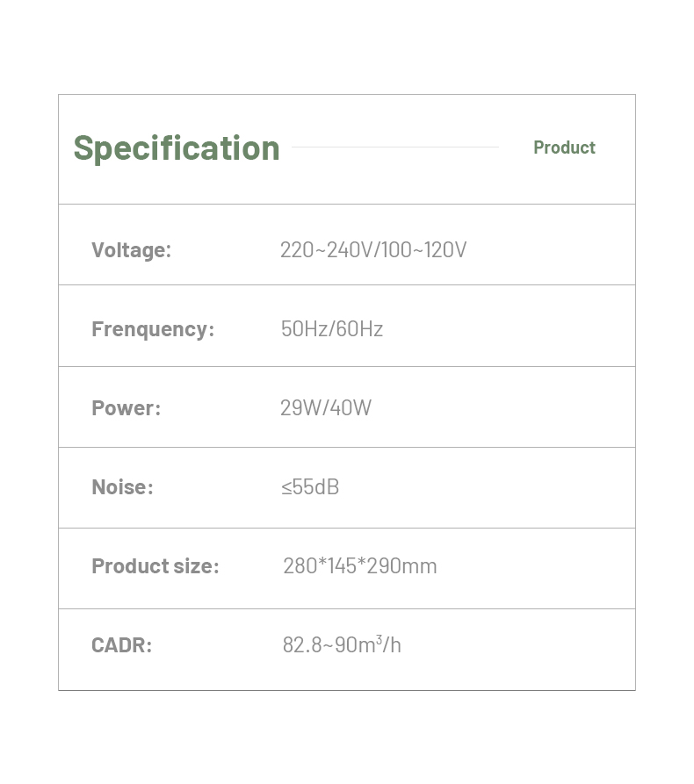Click the green Product label
694x784 pixels.
(x=564, y=147)
